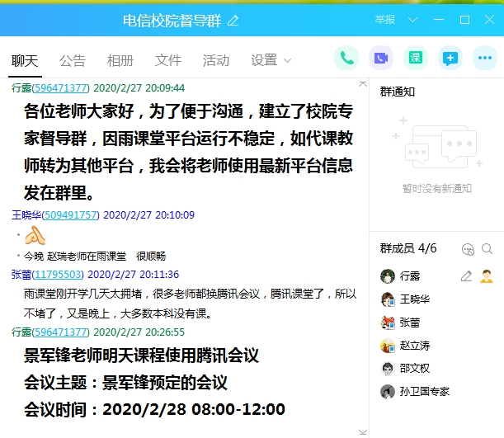The width and height of the screenshot is (504, 438).
Task: Click the blue chat-plus app icon
Action: click(450, 58)
